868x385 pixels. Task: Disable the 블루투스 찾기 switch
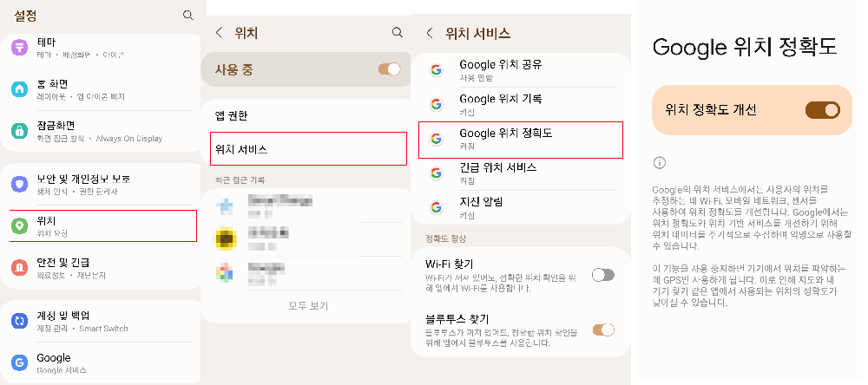[x=603, y=330]
